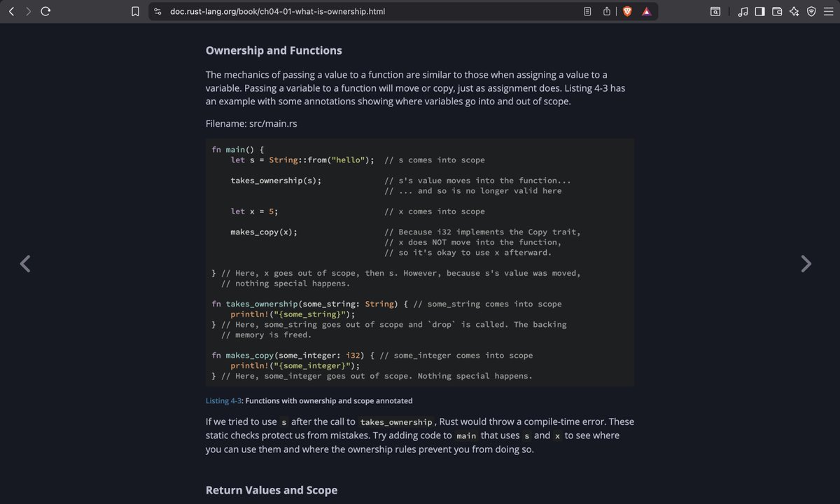The width and height of the screenshot is (840, 504).
Task: Click comment "// s comes into scope"
Action: coord(435,160)
